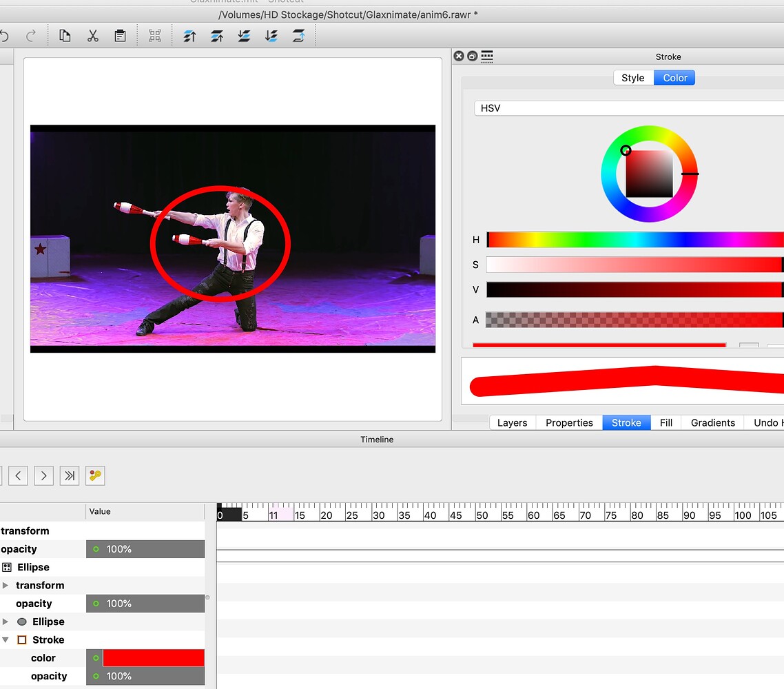
Task: Switch to the Layers tab
Action: [512, 422]
